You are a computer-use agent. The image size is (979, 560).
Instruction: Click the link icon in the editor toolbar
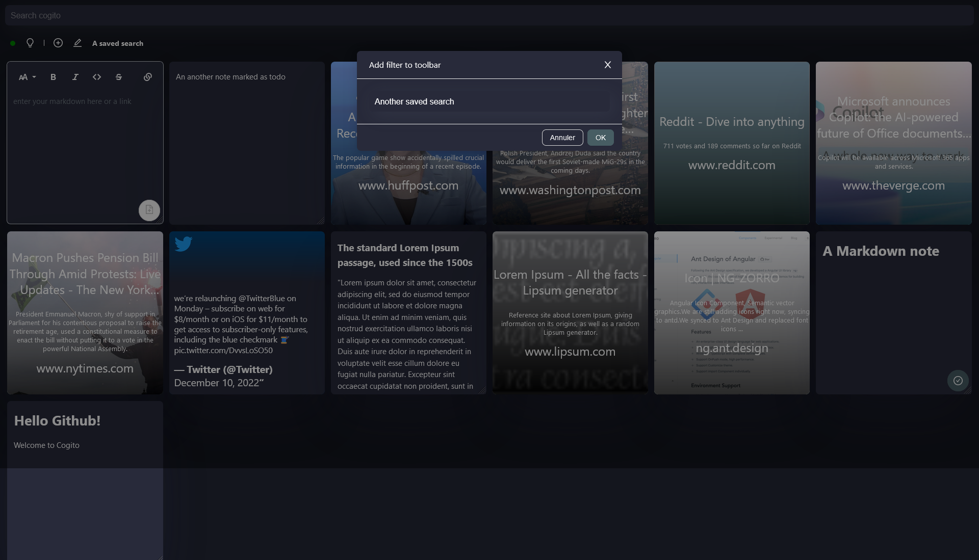tap(148, 77)
